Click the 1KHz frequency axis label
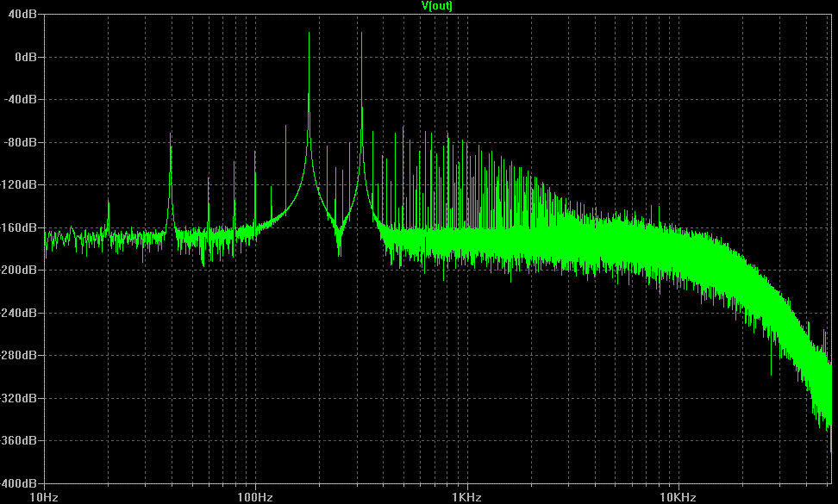838x504 pixels. 466,498
